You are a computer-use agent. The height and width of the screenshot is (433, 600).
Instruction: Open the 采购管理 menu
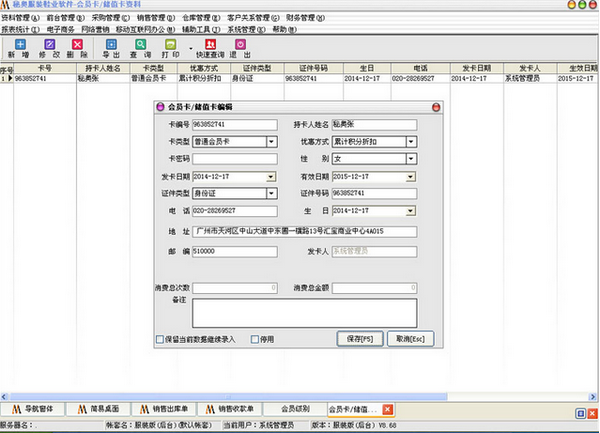pos(111,18)
